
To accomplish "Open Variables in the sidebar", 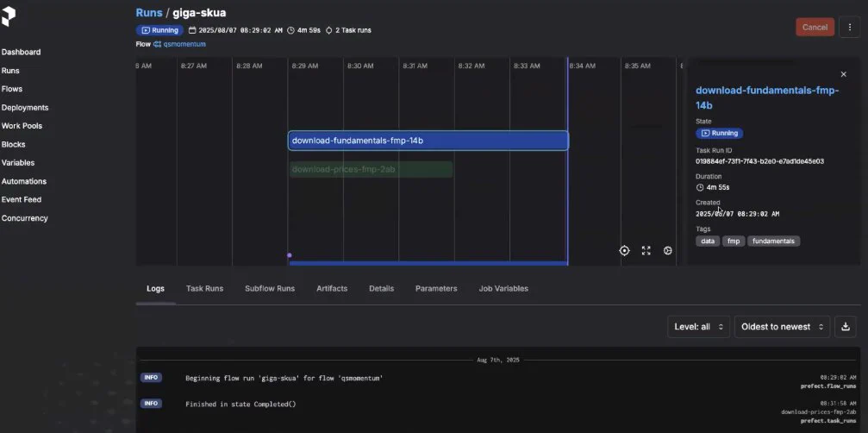I will coord(18,163).
